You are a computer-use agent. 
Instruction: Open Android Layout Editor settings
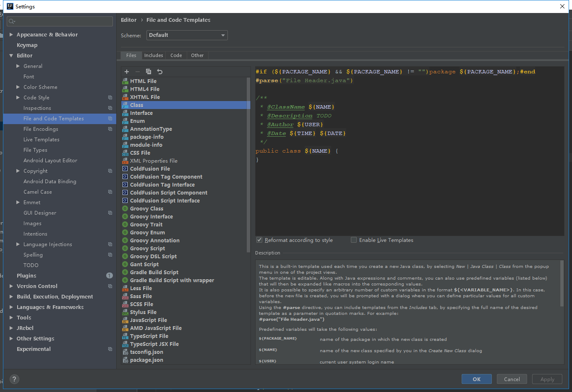tap(50, 161)
